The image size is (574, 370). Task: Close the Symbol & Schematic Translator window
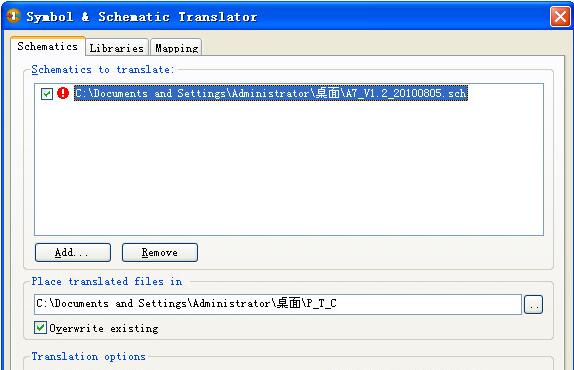(560, 16)
